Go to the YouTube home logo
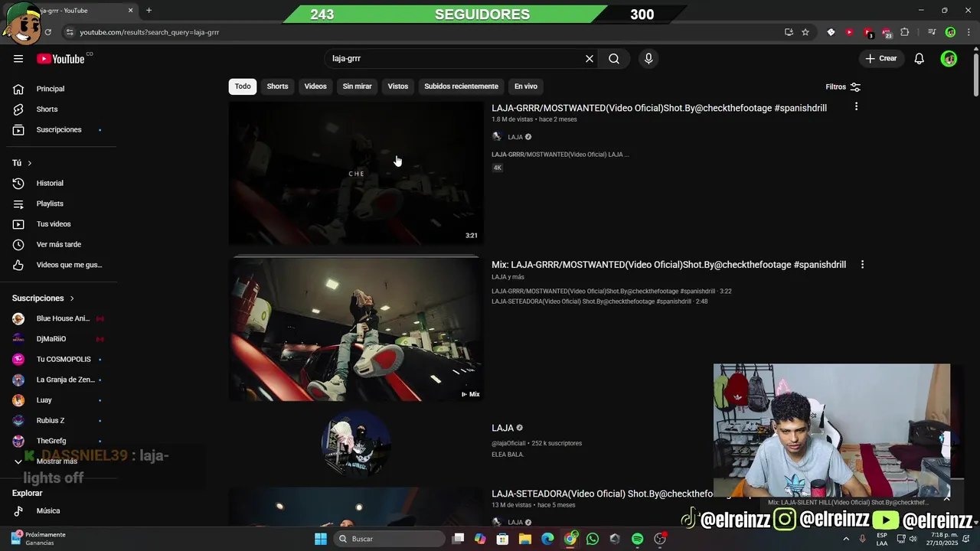 click(x=60, y=59)
